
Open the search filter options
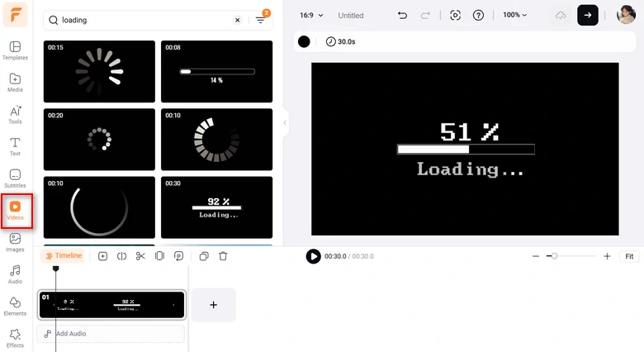pos(260,20)
